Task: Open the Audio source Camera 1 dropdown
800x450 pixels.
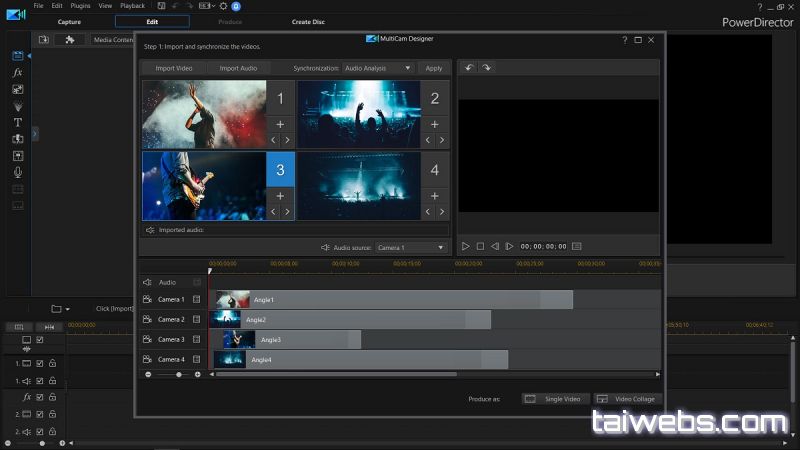Action: pyautogui.click(x=411, y=247)
